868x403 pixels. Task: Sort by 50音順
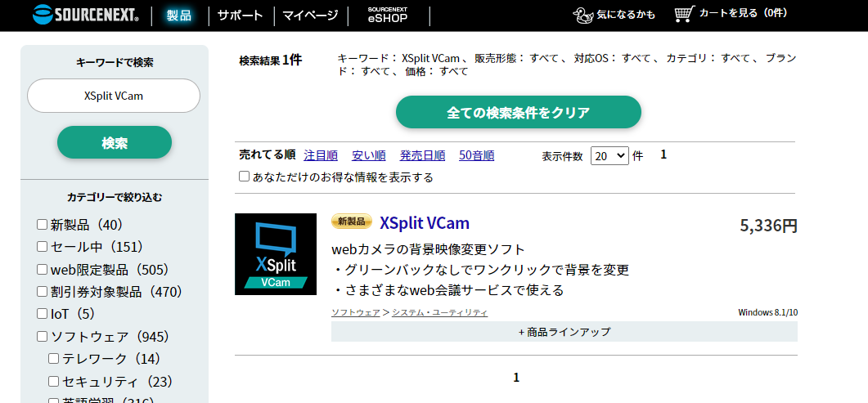477,156
